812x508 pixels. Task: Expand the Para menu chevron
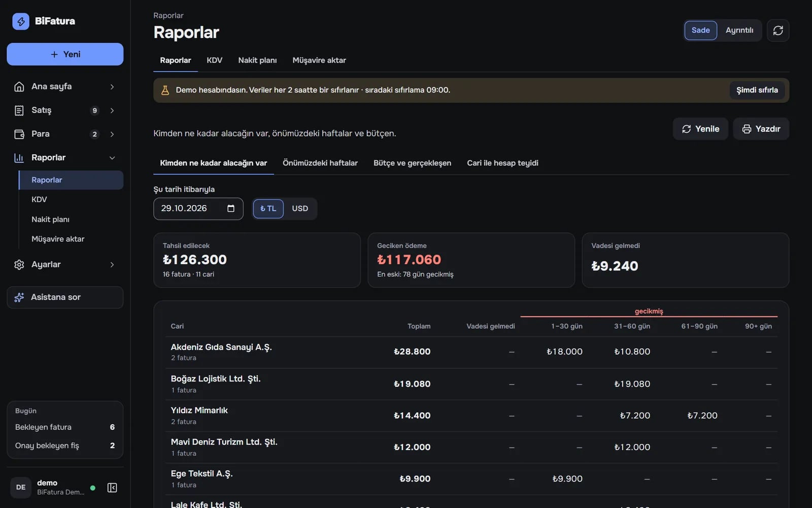coord(112,135)
